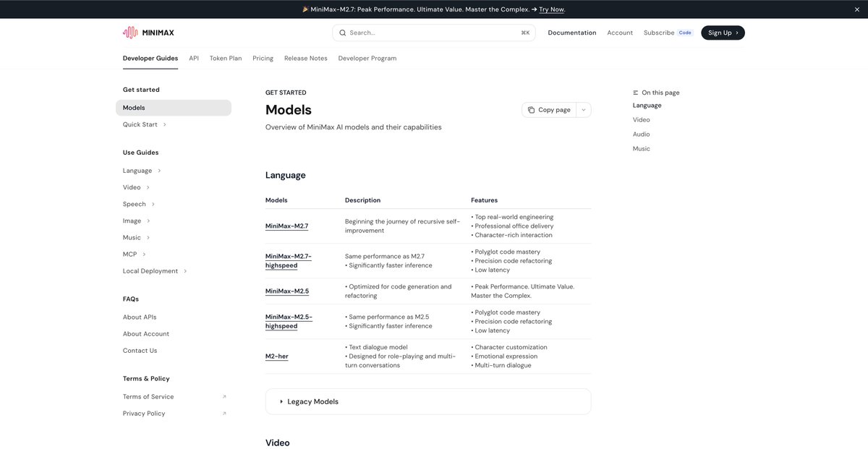Click the "Video" section heading at bottom
The height and width of the screenshot is (449, 868).
pos(278,442)
